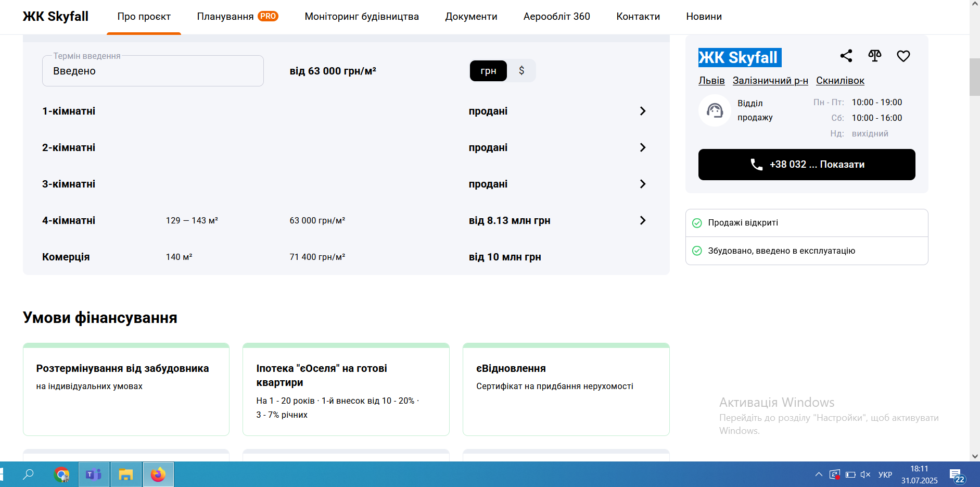Open the Документи tab

coord(471,17)
